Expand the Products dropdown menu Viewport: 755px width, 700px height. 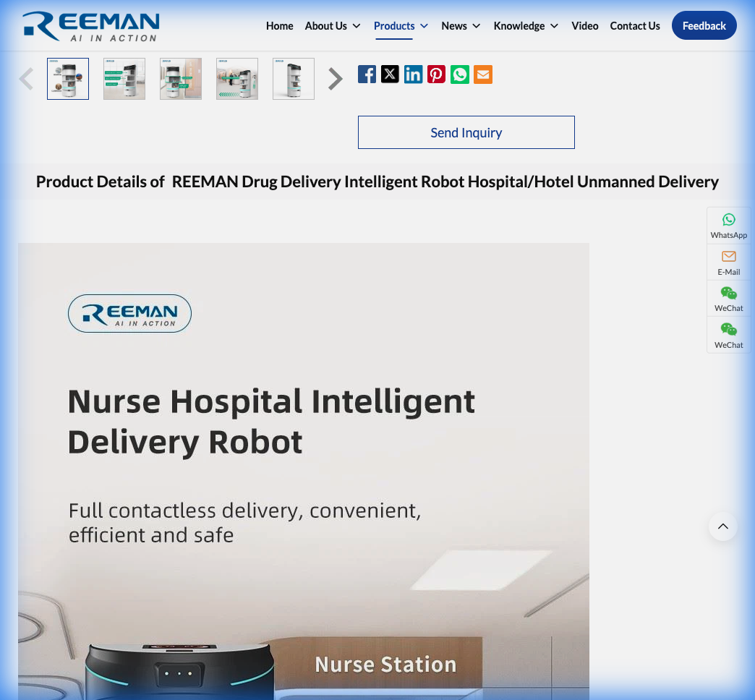point(401,25)
